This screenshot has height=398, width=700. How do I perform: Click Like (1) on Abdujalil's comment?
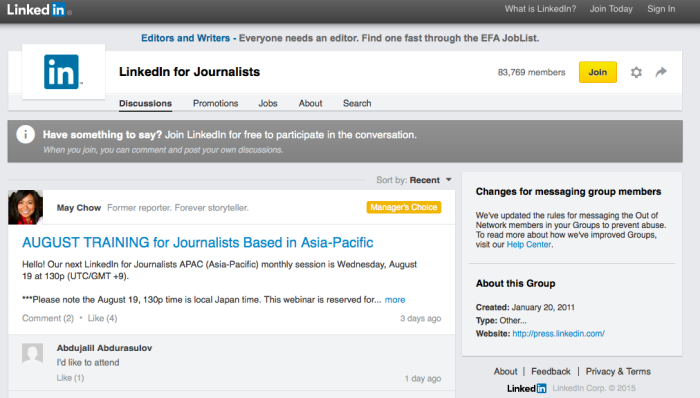coord(70,377)
